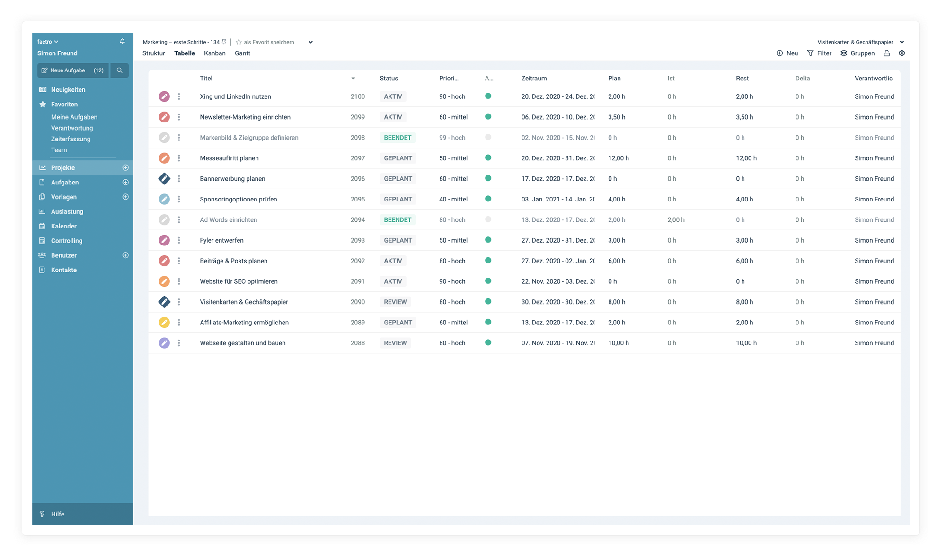This screenshot has width=946, height=560.
Task: Switch to the Kanban tab
Action: pyautogui.click(x=214, y=53)
